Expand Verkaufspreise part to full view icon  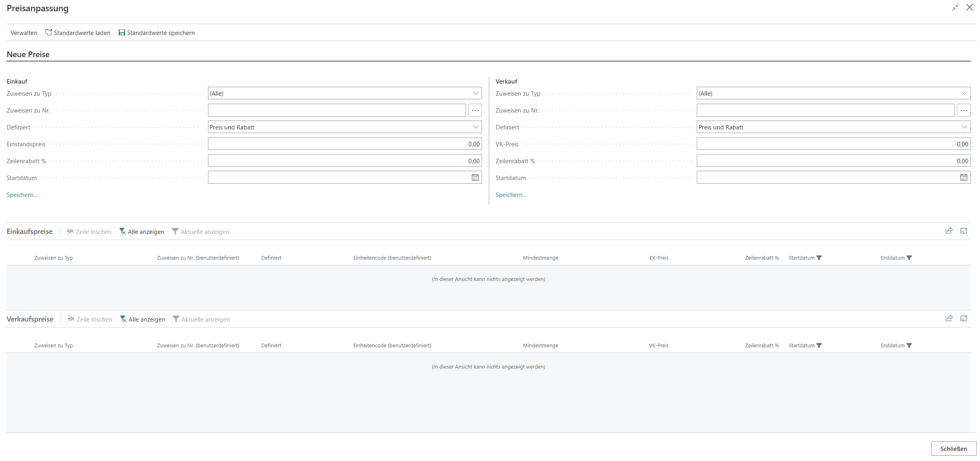(x=964, y=318)
